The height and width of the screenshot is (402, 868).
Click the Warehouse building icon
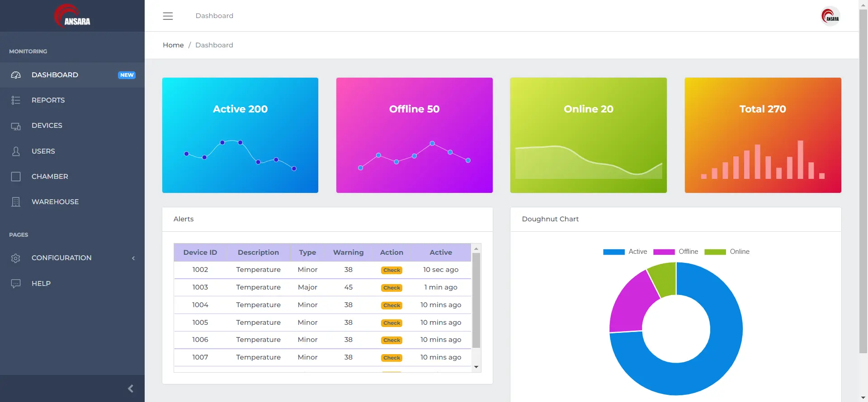click(16, 202)
